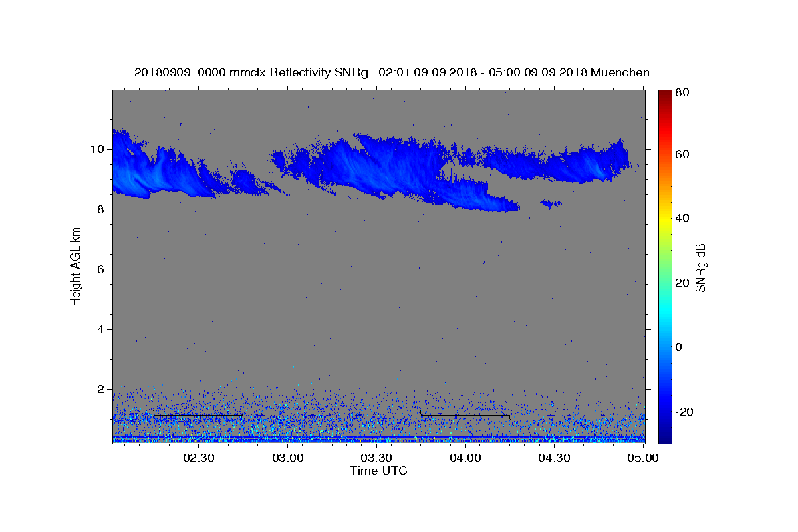Select the 04:00 time tick label
This screenshot has width=798, height=532.
click(x=465, y=458)
